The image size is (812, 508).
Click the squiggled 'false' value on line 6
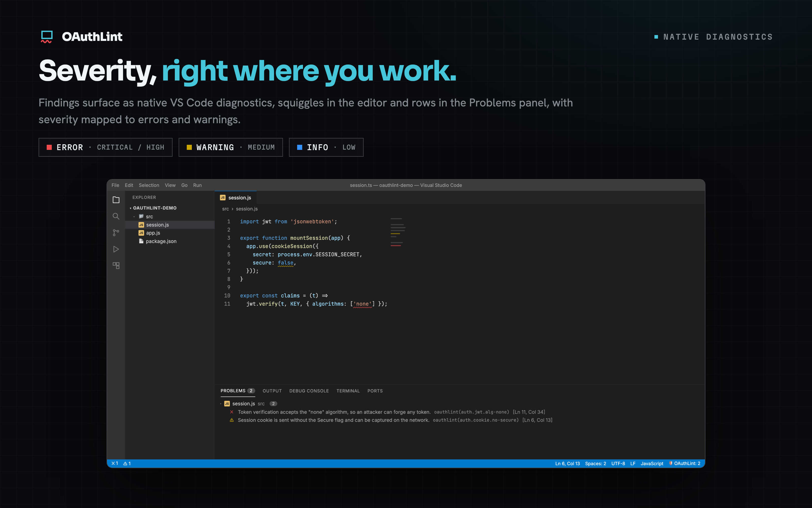coord(285,263)
